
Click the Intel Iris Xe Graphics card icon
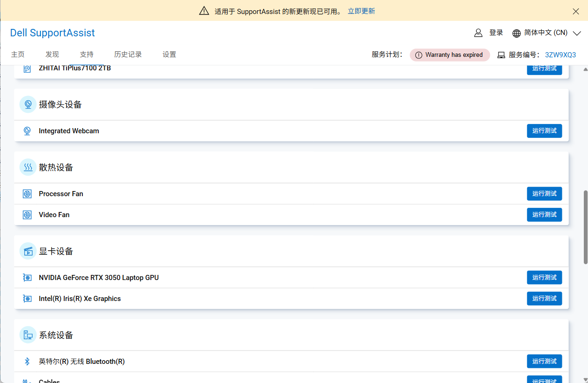click(x=27, y=299)
